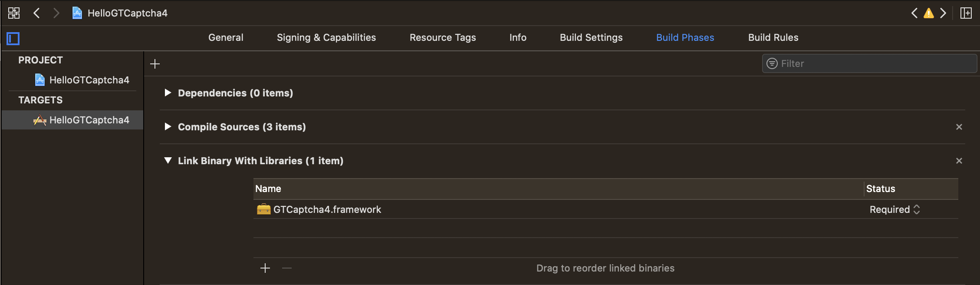
Task: Click the back navigation chevron
Action: (36, 13)
